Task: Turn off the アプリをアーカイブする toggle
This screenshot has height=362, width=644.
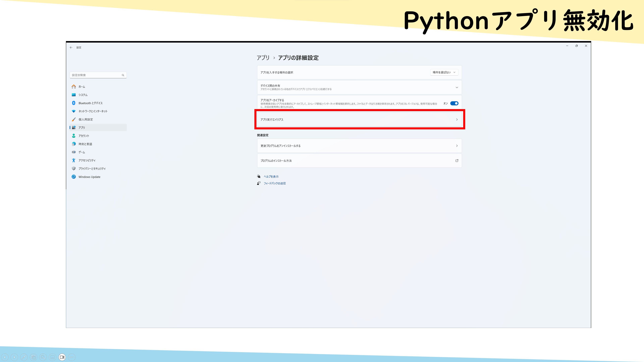Action: (x=454, y=103)
